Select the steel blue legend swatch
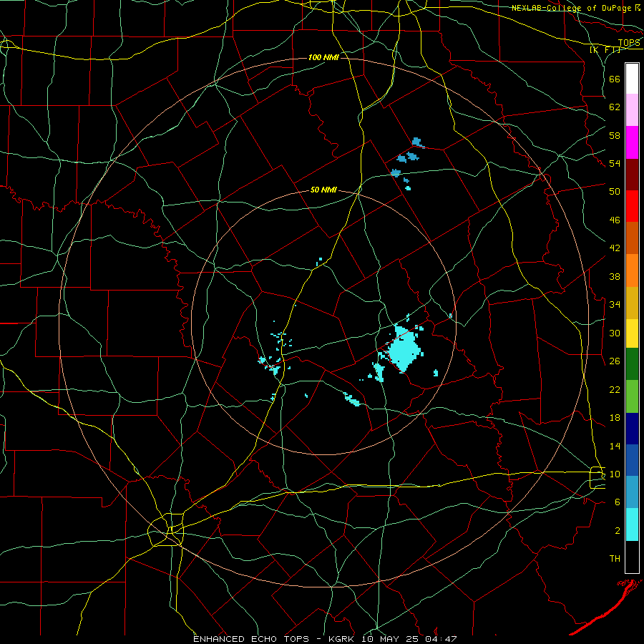The width and height of the screenshot is (644, 644). coord(632,492)
